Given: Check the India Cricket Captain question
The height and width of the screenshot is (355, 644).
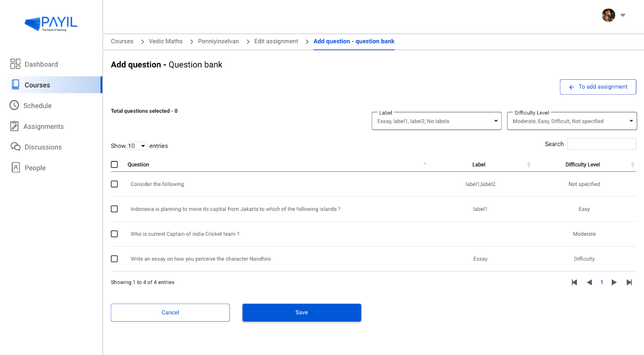Looking at the screenshot, I should [114, 234].
